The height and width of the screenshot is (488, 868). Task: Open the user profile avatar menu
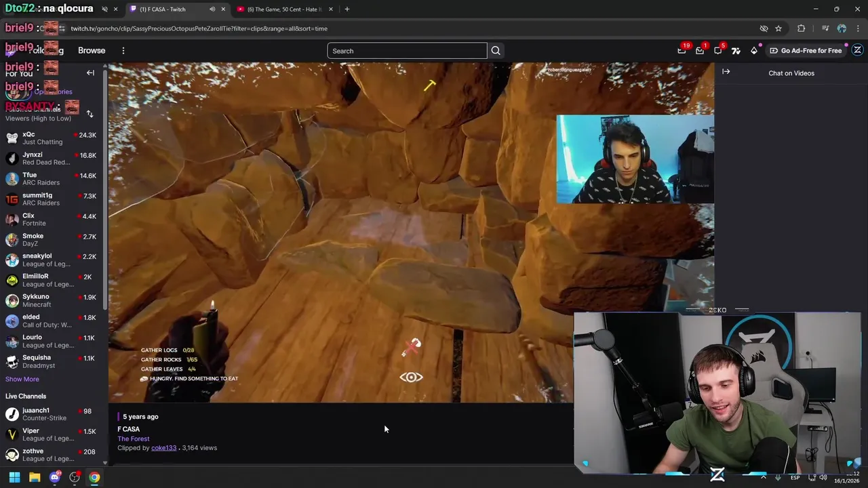(857, 50)
